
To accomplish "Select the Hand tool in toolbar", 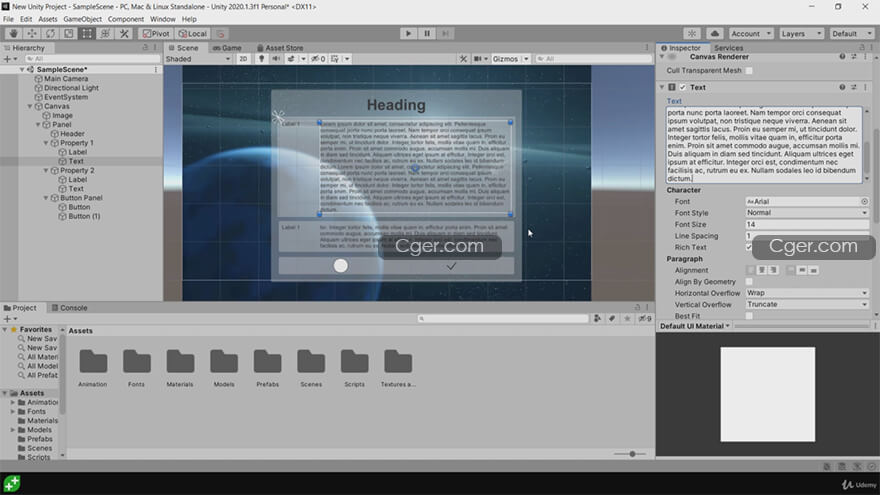I will (12, 33).
